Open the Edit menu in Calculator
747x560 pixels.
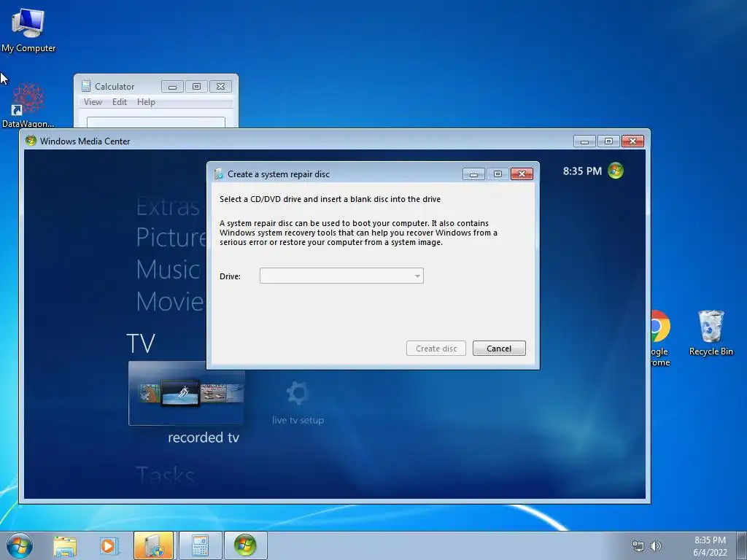click(x=120, y=102)
